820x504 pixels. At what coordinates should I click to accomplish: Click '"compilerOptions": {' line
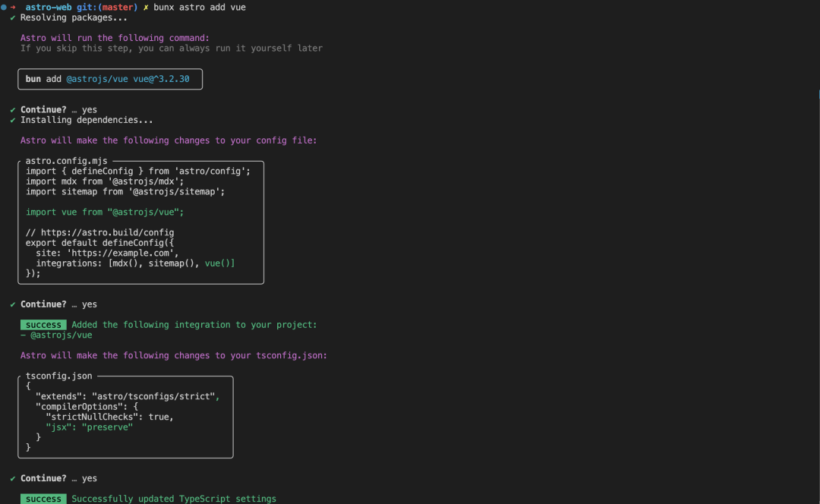(x=87, y=407)
